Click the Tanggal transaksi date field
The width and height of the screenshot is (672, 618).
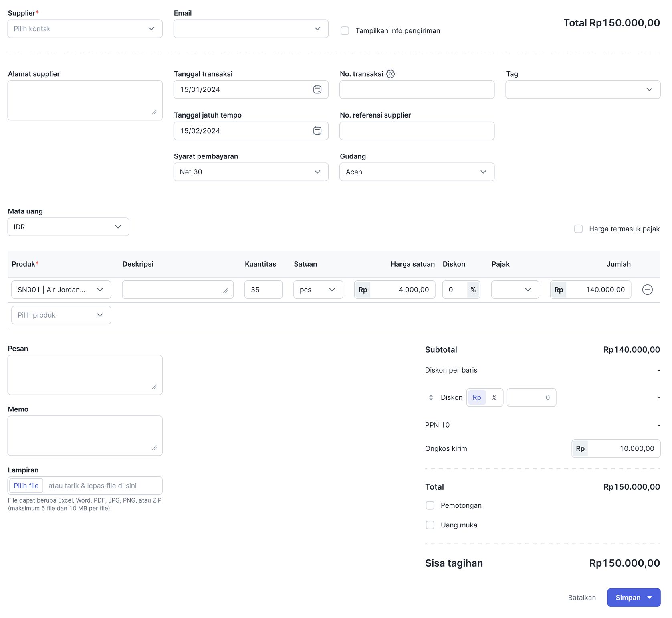(251, 89)
